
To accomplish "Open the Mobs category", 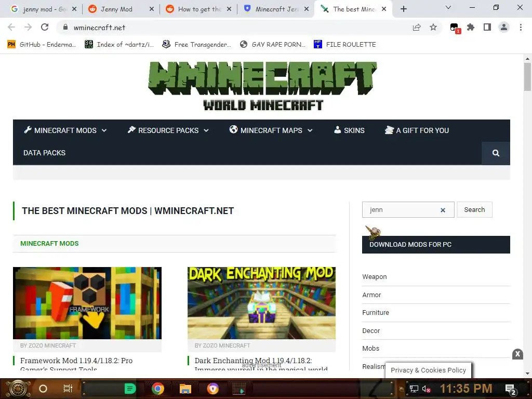I will click(x=370, y=349).
